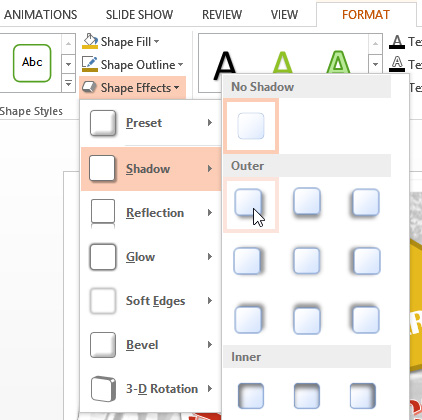The height and width of the screenshot is (420, 422).
Task: Click the Text Fill A icon
Action: [397, 42]
